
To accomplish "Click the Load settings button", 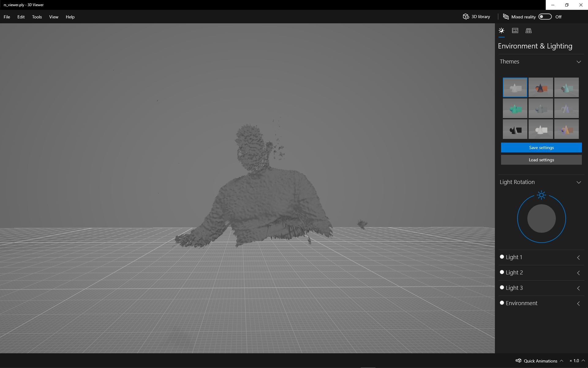I will click(541, 159).
